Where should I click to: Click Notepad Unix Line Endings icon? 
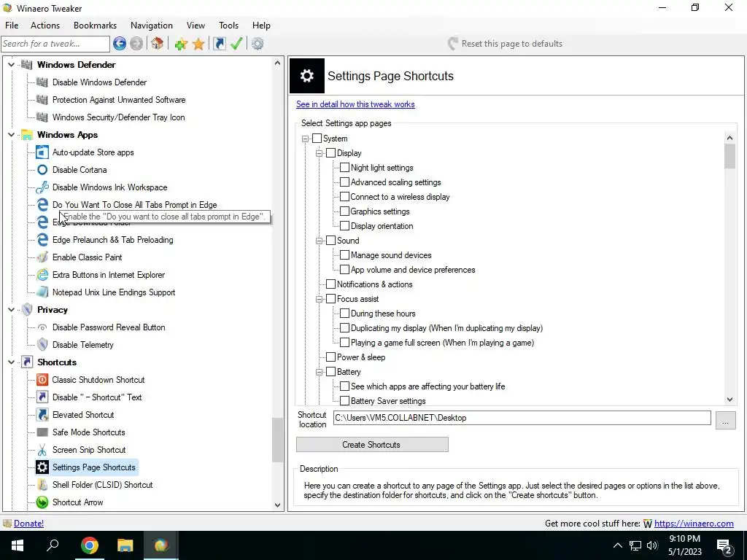click(x=42, y=292)
